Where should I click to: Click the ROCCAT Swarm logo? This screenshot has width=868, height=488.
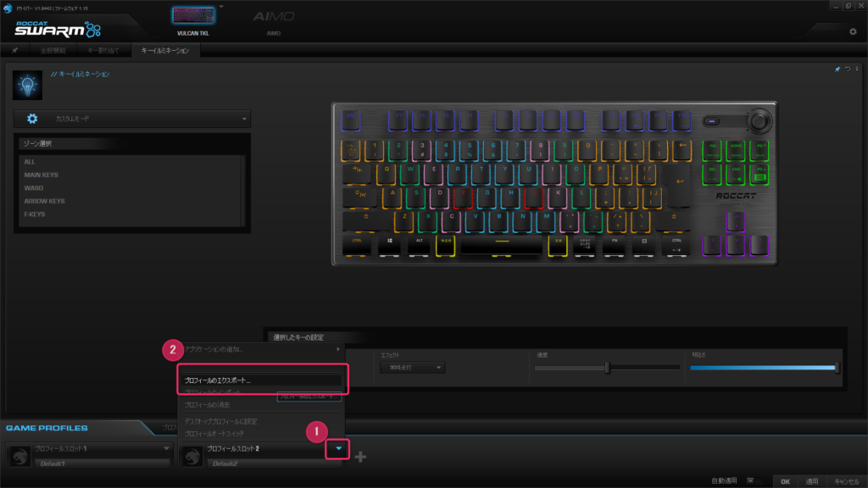[x=58, y=29]
